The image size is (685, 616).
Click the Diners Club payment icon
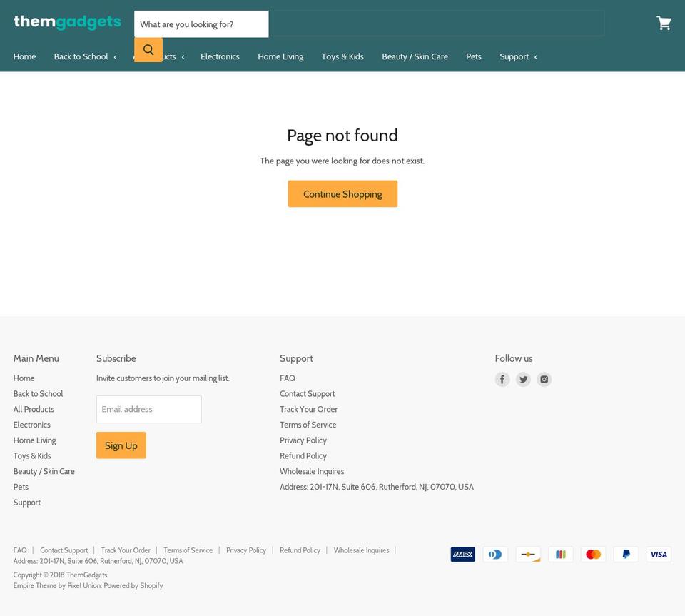[x=495, y=555]
